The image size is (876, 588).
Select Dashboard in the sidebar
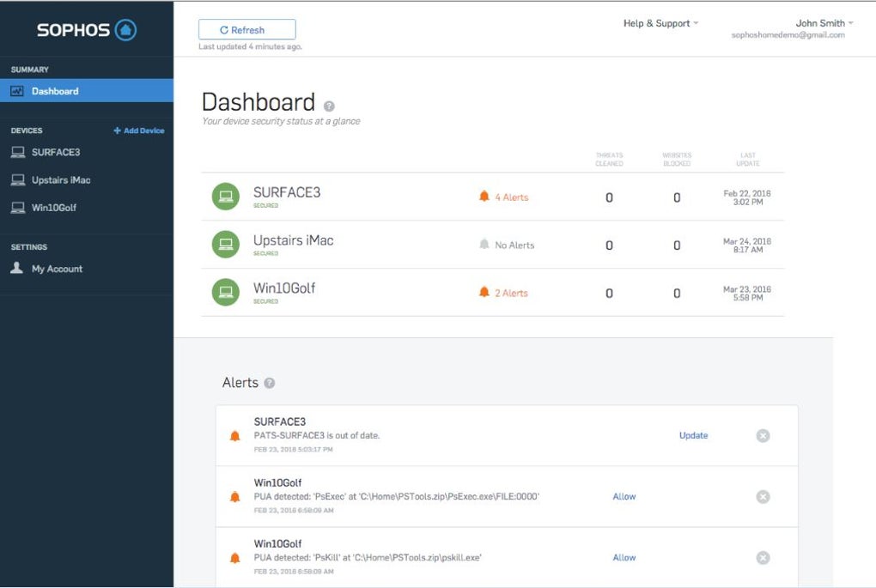tap(55, 91)
